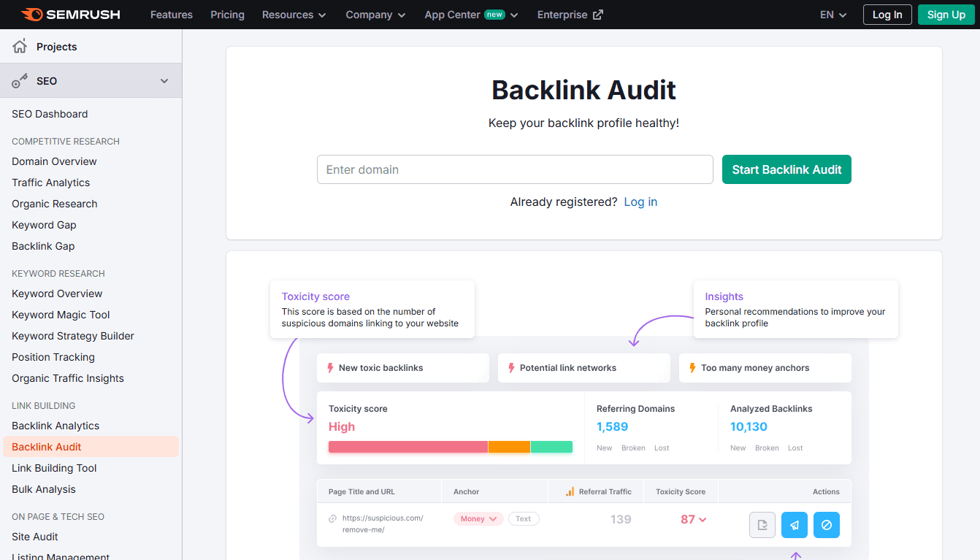Open the Money anchor tag dropdown
980x560 pixels.
(478, 518)
